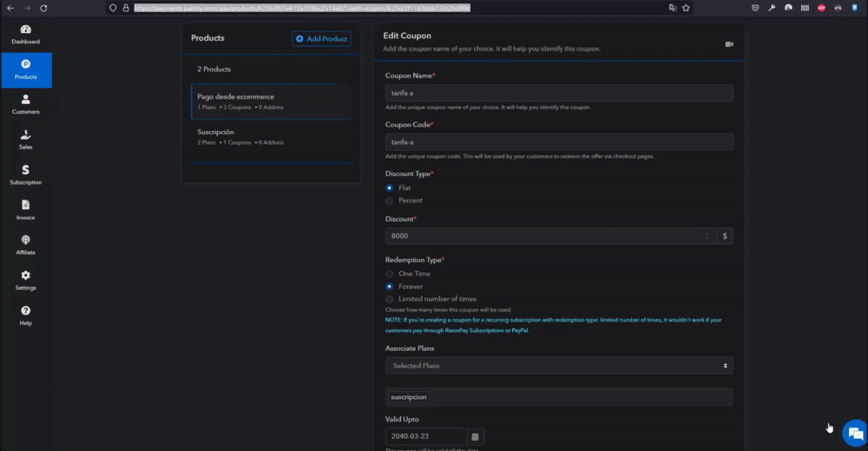Open the Dashboard sidebar item
Screen dimensions: 868x451
(x=25, y=35)
